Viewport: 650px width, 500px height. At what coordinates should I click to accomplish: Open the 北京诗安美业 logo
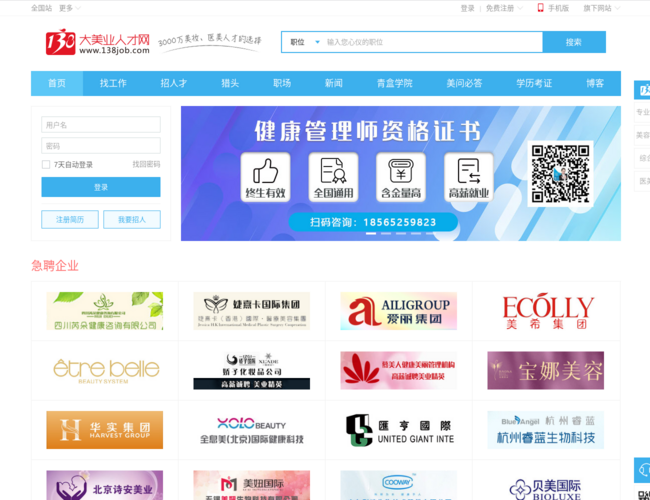(x=104, y=485)
